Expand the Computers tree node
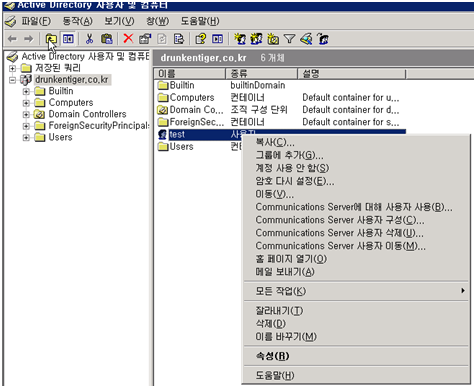The height and width of the screenshot is (388, 476). tap(26, 103)
